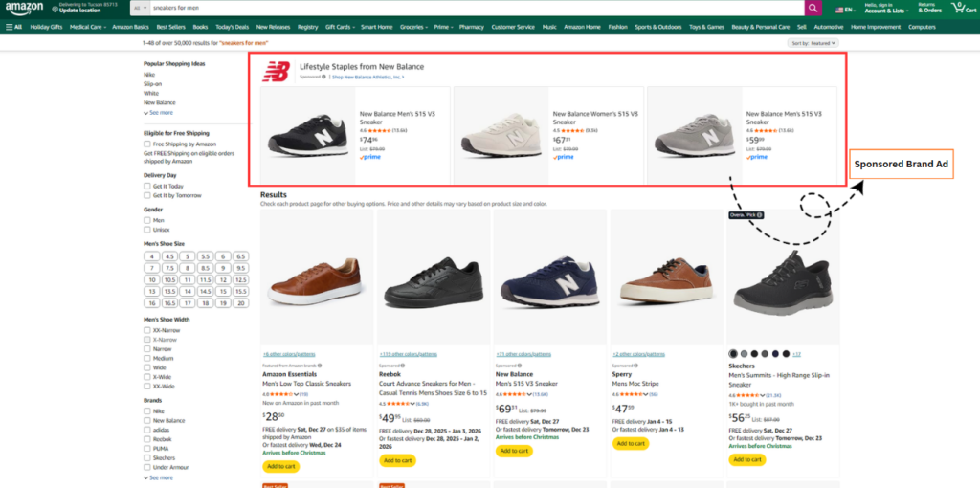This screenshot has width=980, height=488.
Task: Open Customer Service in the nav bar
Action: click(x=513, y=27)
